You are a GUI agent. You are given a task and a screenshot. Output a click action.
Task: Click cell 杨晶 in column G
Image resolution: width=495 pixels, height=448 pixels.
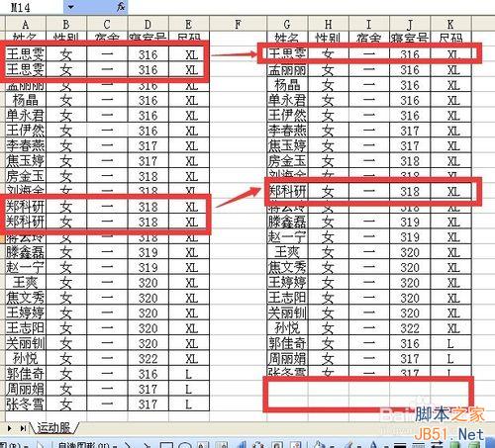[x=287, y=85]
